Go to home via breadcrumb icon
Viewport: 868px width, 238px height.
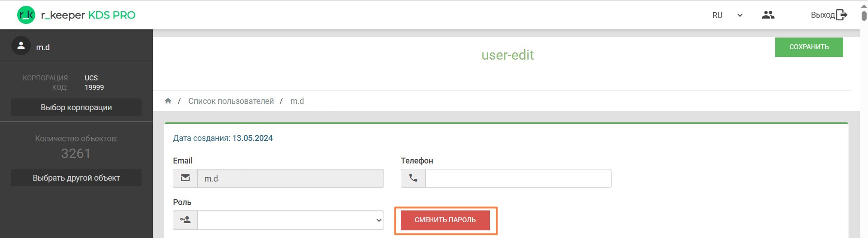(168, 101)
